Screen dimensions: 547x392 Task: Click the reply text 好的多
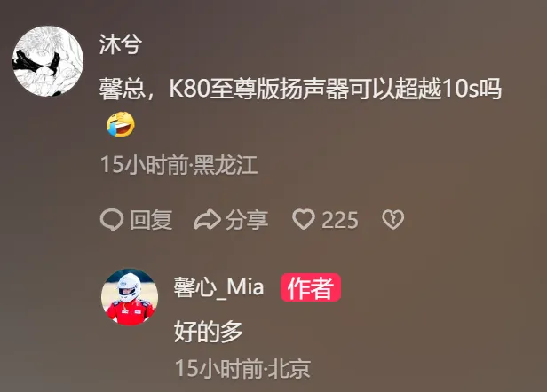click(x=209, y=332)
